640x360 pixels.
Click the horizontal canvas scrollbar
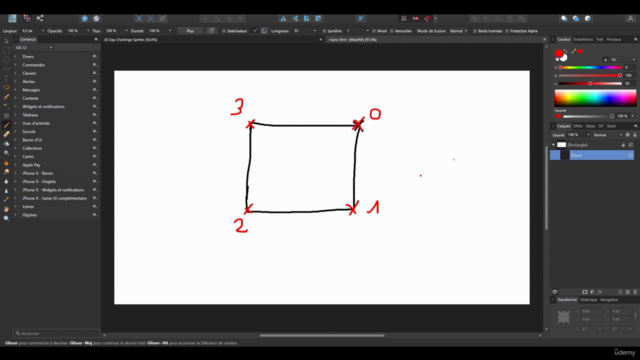point(322,336)
